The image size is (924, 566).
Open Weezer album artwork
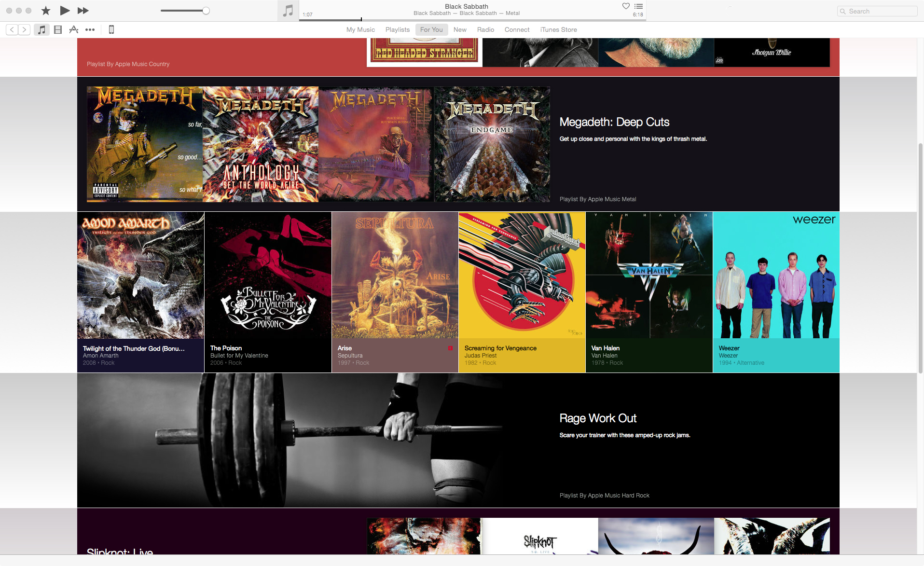[x=776, y=275]
